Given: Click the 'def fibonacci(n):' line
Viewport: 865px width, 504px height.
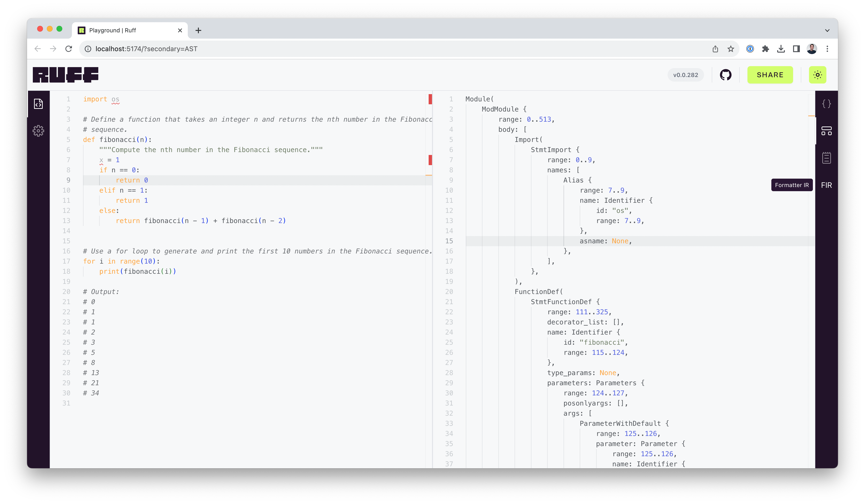Looking at the screenshot, I should [117, 140].
